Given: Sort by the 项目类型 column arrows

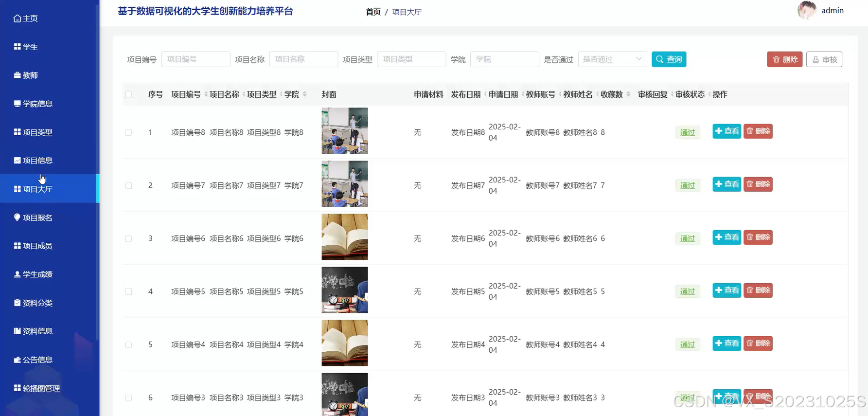Looking at the screenshot, I should [x=281, y=94].
